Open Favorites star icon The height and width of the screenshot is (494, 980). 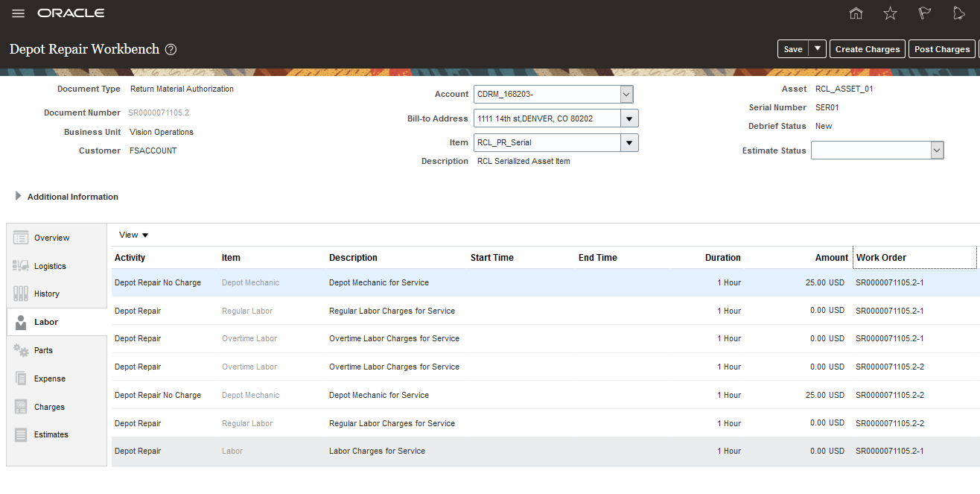(890, 13)
